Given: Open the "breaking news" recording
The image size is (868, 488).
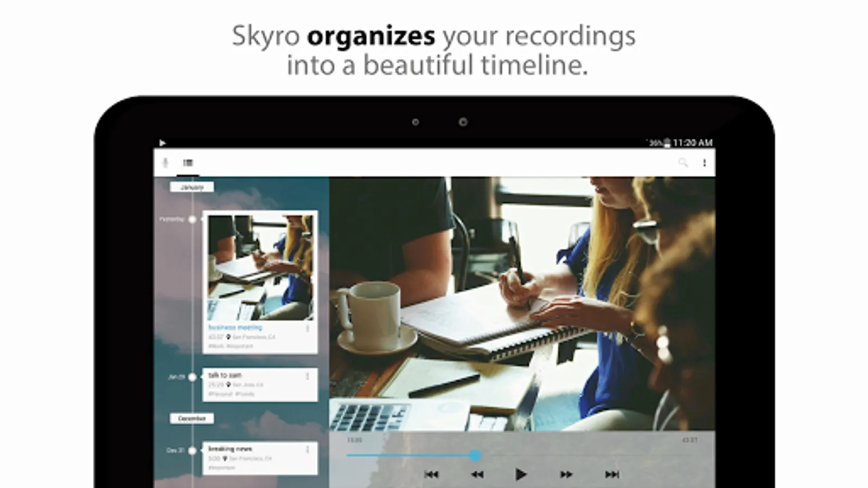Looking at the screenshot, I should pyautogui.click(x=260, y=458).
